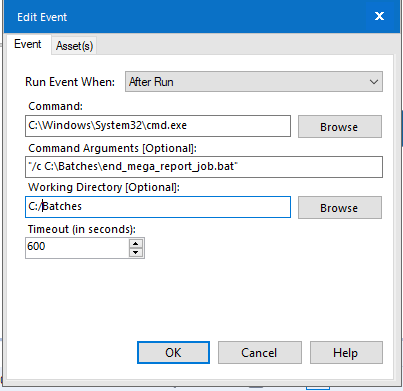The height and width of the screenshot is (391, 403).
Task: Click the Timeout seconds value field
Action: 77,248
